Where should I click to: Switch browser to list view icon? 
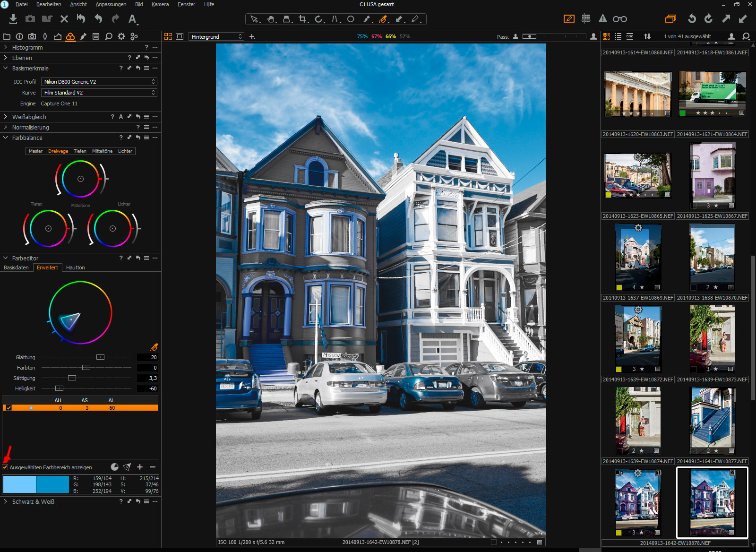click(618, 36)
